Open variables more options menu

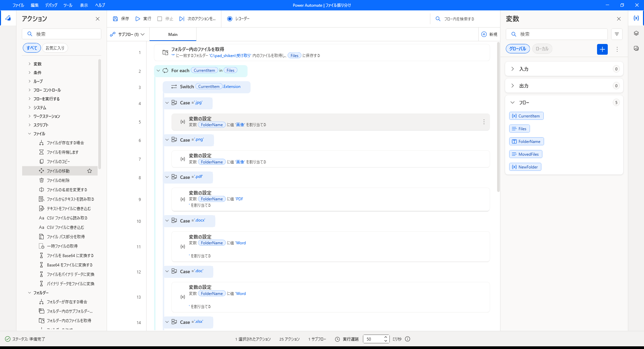[x=617, y=49]
